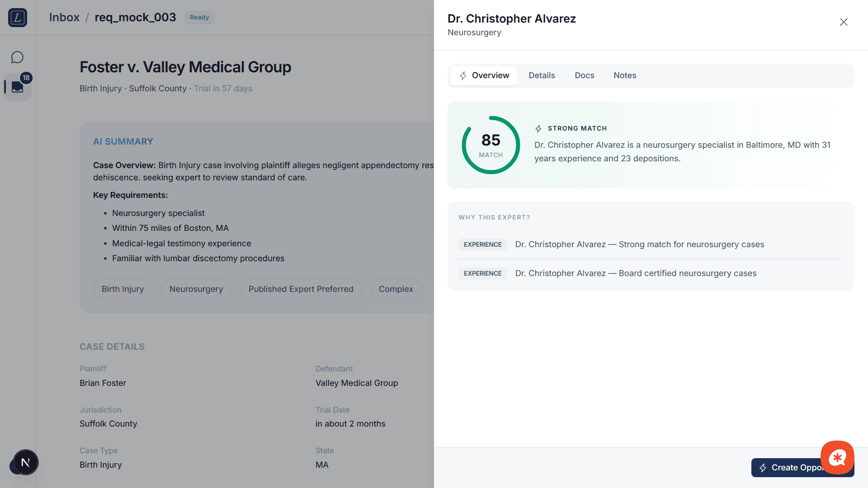Screen dimensions: 868x488
Task: Open the orange asterisk chat widget
Action: (x=837, y=457)
